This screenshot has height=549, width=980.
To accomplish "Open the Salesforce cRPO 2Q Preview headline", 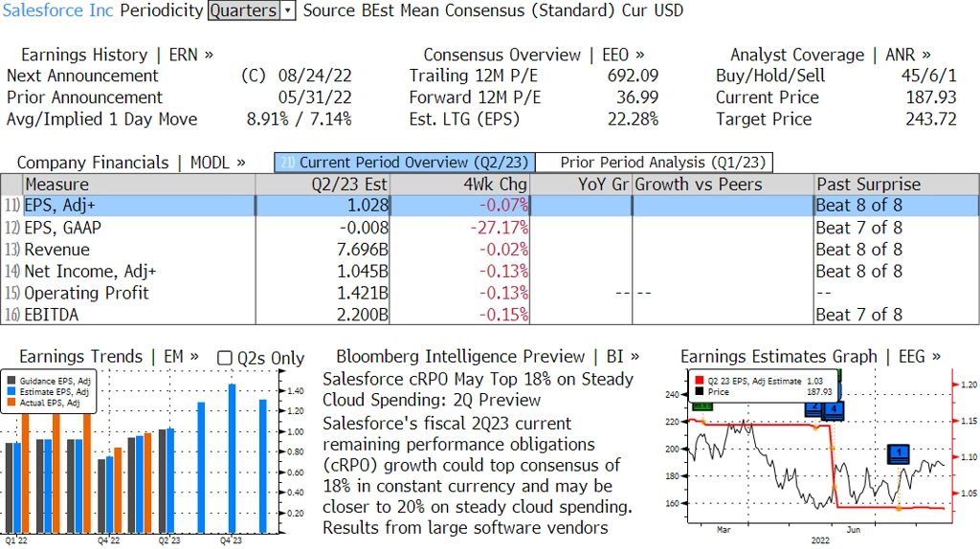I will pyautogui.click(x=479, y=389).
